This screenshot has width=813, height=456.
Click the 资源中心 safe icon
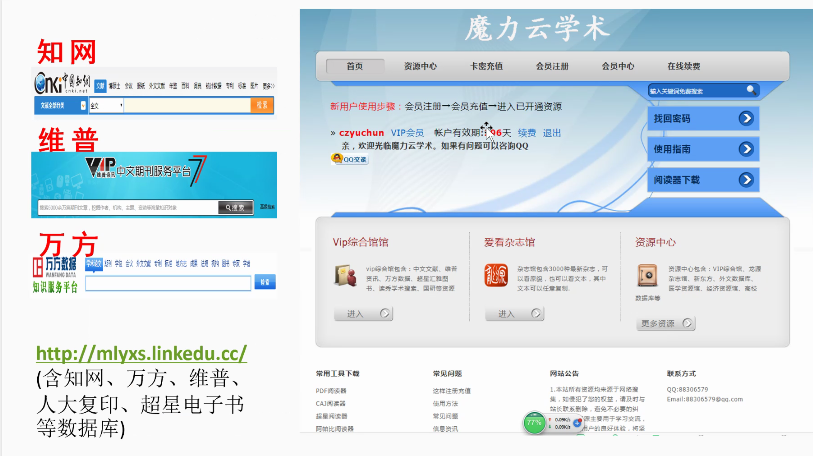[647, 275]
